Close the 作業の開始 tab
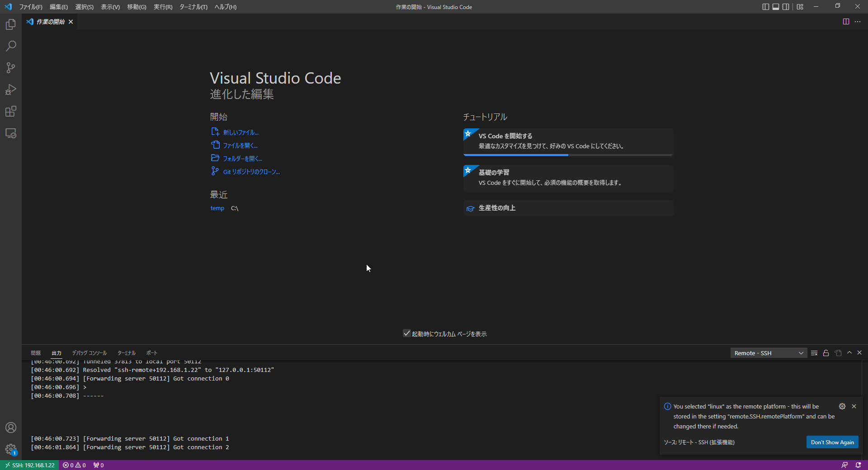The image size is (868, 470). [71, 22]
